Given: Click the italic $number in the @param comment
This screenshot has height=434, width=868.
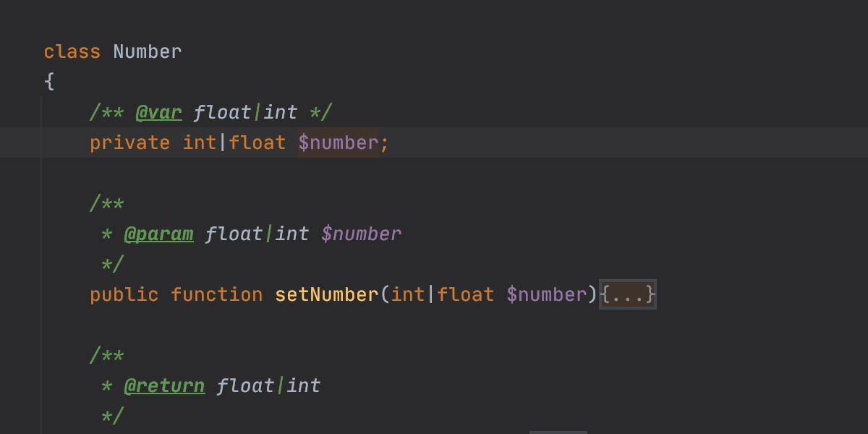Looking at the screenshot, I should pos(361,234).
